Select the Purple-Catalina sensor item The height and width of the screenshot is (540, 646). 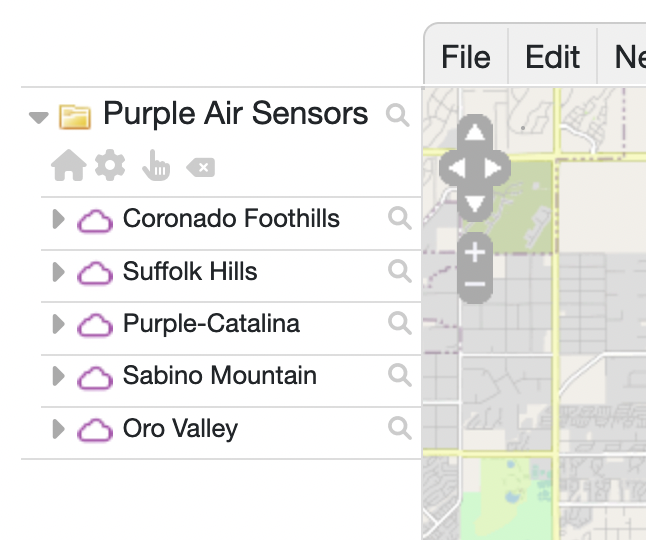[x=211, y=324]
